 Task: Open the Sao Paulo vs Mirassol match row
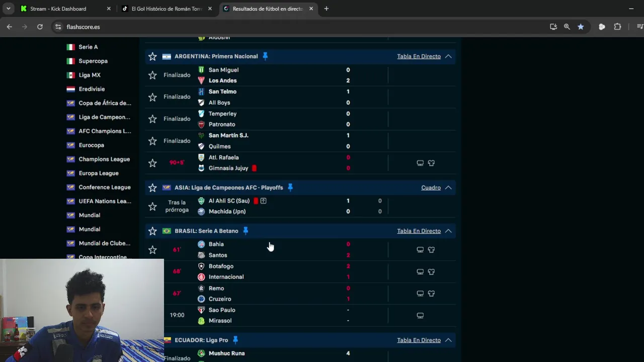[x=300, y=315]
